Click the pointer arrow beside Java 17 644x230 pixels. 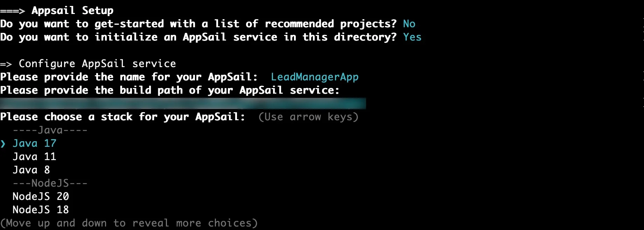[x=3, y=144]
